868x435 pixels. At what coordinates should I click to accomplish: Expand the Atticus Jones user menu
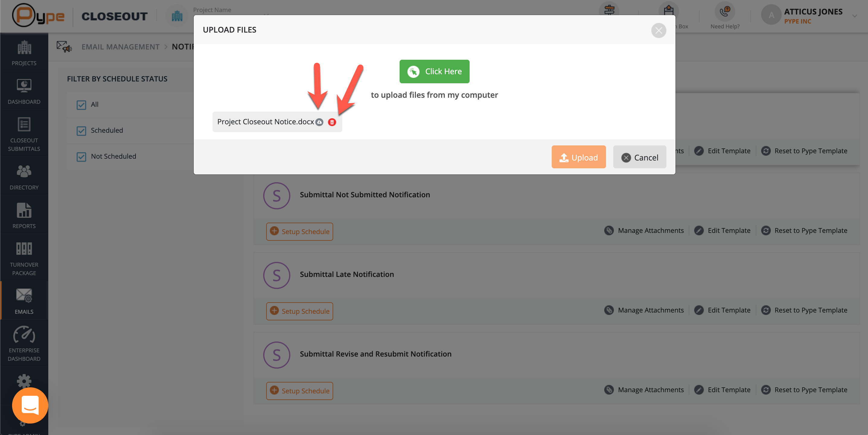(854, 16)
